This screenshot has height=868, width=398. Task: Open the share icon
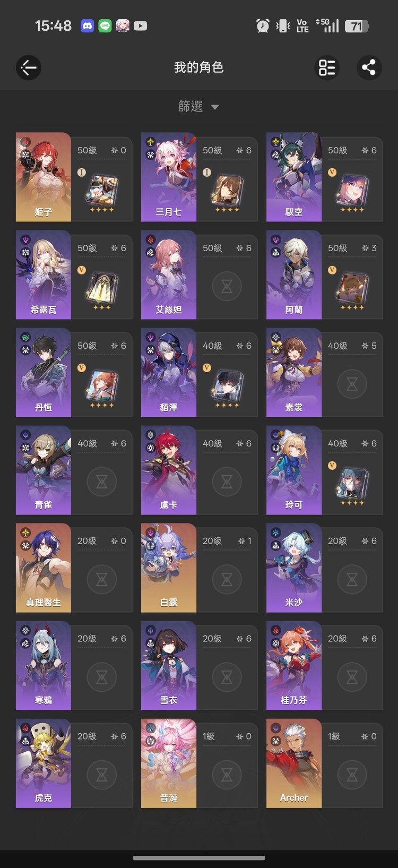pyautogui.click(x=369, y=67)
